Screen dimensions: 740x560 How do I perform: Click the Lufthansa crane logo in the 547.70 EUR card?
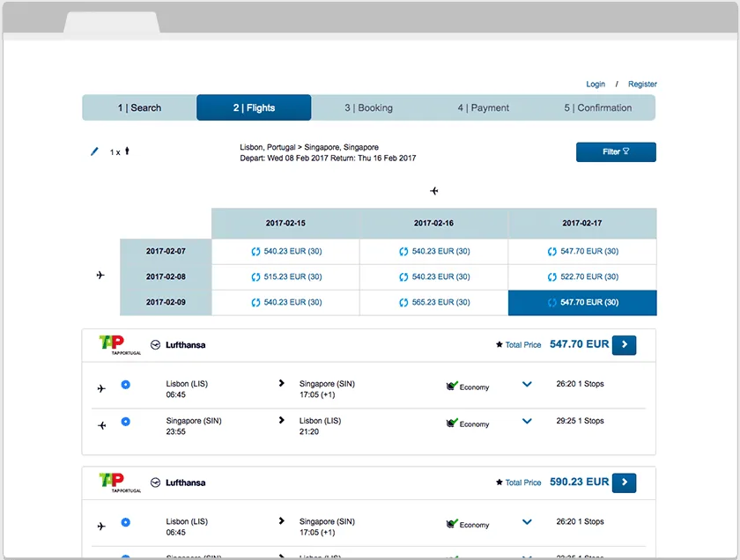pyautogui.click(x=155, y=345)
